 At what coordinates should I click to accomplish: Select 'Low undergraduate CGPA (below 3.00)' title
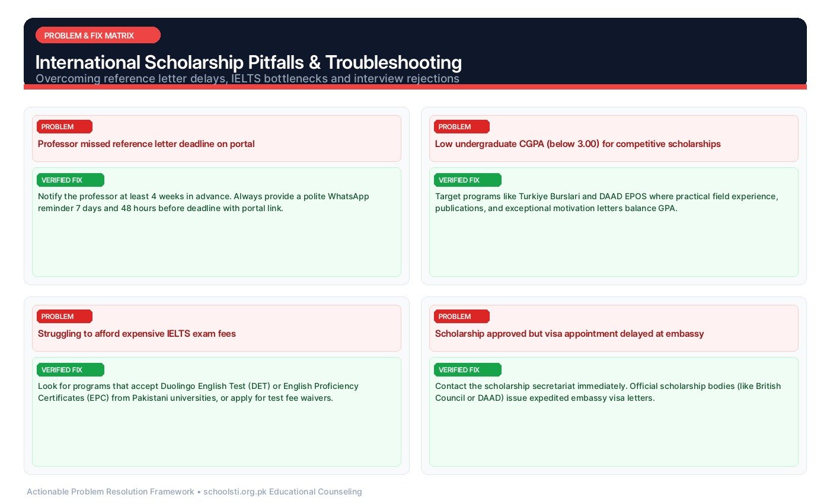(578, 143)
